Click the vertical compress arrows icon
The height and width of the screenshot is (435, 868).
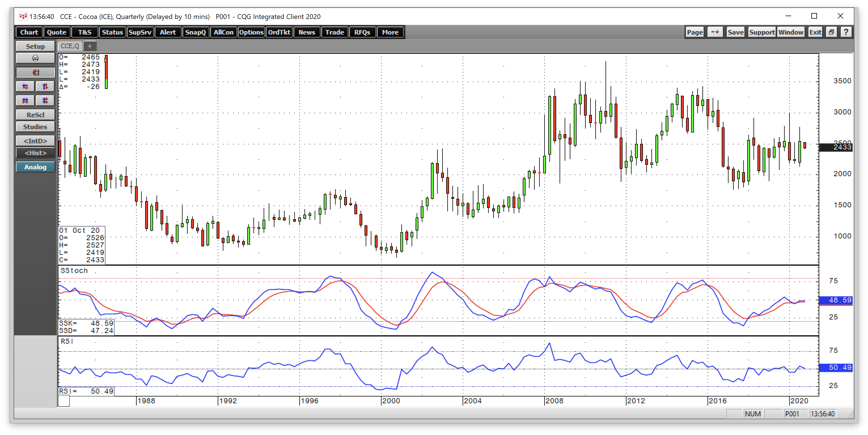(x=45, y=100)
